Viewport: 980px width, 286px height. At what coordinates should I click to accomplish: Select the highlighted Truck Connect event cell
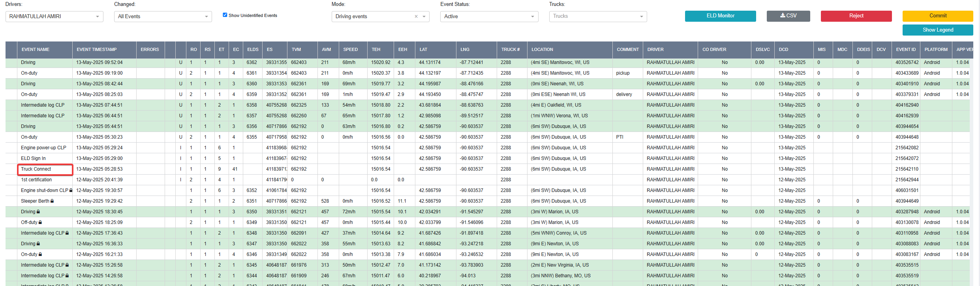45,169
